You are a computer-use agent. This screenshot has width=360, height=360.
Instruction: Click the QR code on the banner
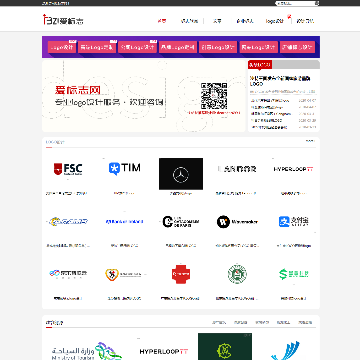pyautogui.click(x=214, y=96)
